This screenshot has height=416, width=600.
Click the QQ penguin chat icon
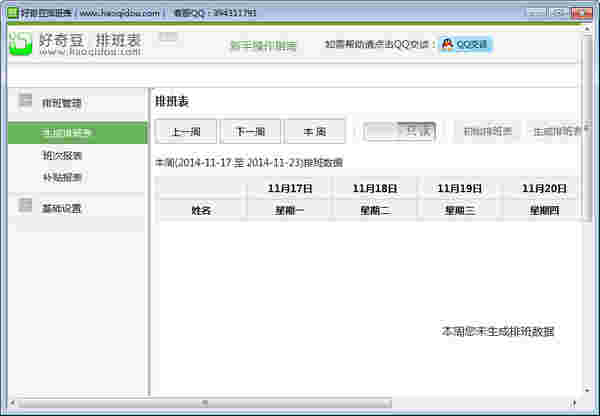click(447, 44)
